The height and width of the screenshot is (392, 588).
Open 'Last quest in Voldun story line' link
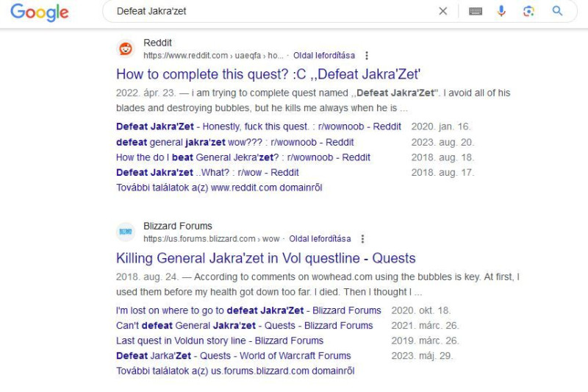(220, 341)
